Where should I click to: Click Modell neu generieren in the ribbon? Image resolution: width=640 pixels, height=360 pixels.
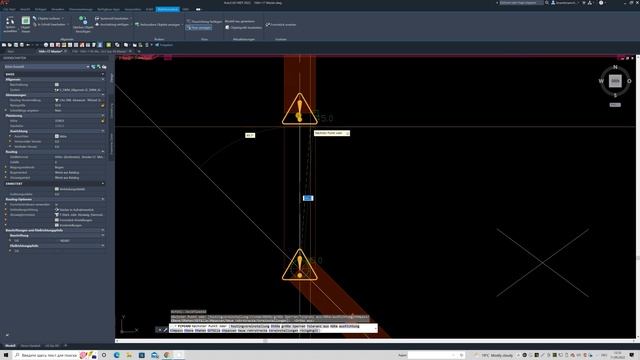pyautogui.click(x=240, y=21)
